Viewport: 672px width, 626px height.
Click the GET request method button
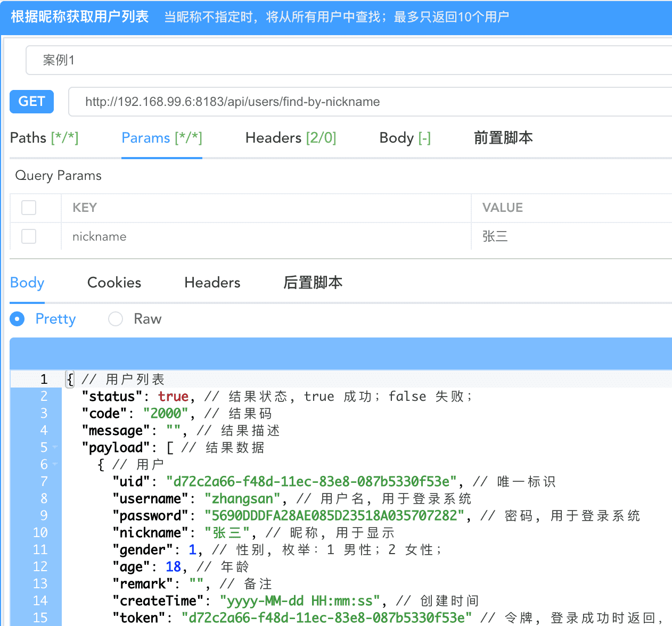point(31,102)
